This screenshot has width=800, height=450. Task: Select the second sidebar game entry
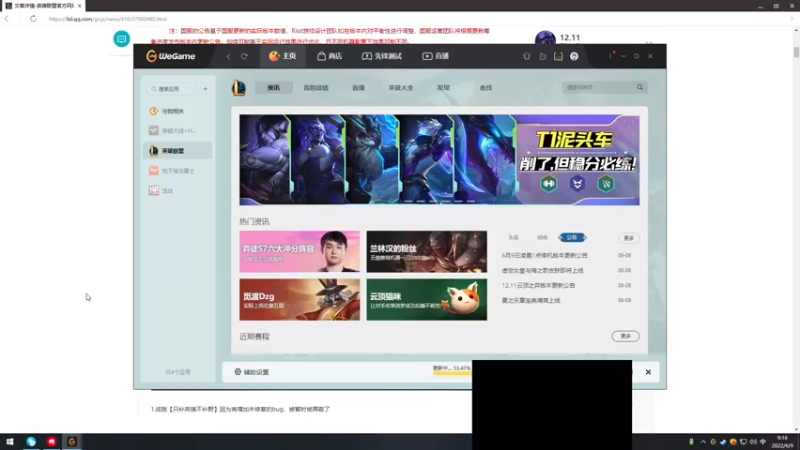click(x=178, y=131)
